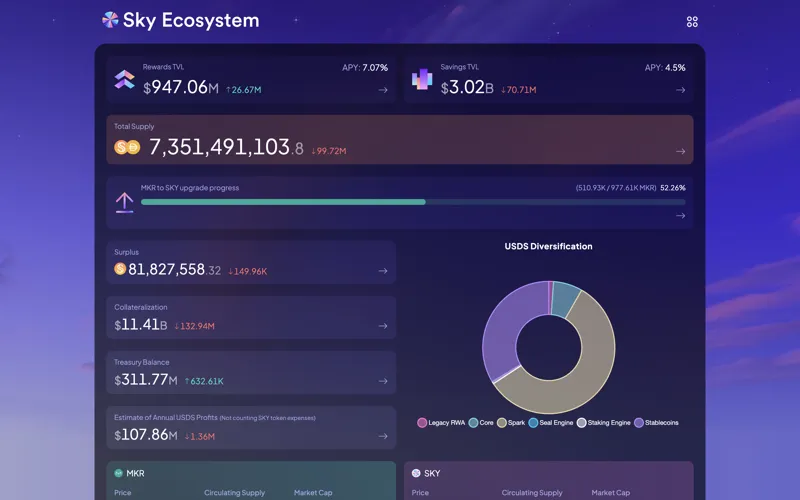This screenshot has width=800, height=500.
Task: Click the Surplus coin icon
Action: [x=120, y=268]
